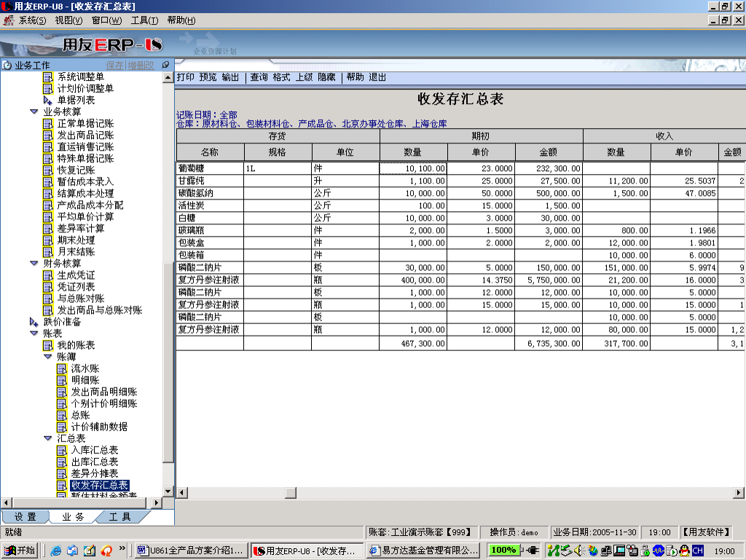Click 输出 in report toolbar
Screen dimensions: 746x560
(x=230, y=77)
